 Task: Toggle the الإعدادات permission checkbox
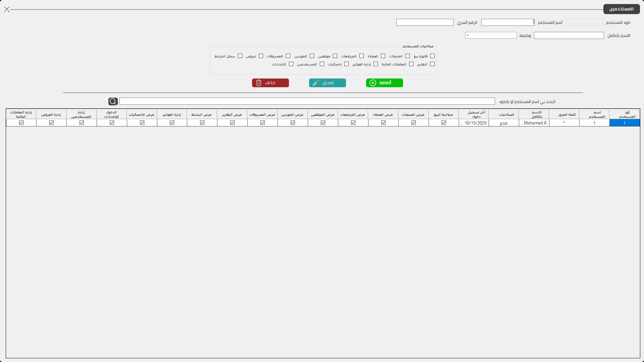tap(291, 64)
